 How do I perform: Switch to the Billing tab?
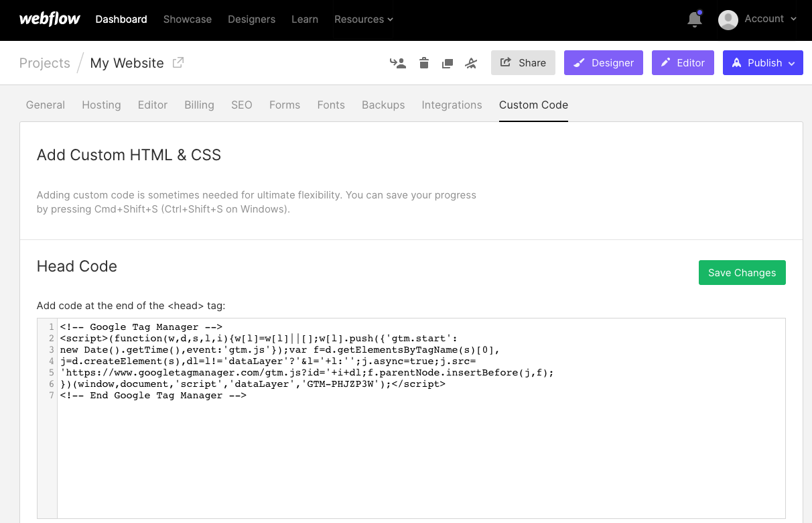(199, 105)
